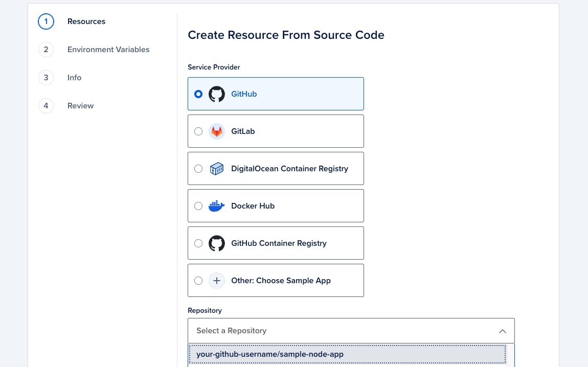The image size is (588, 367).
Task: Select the GitLab radio button
Action: point(198,131)
